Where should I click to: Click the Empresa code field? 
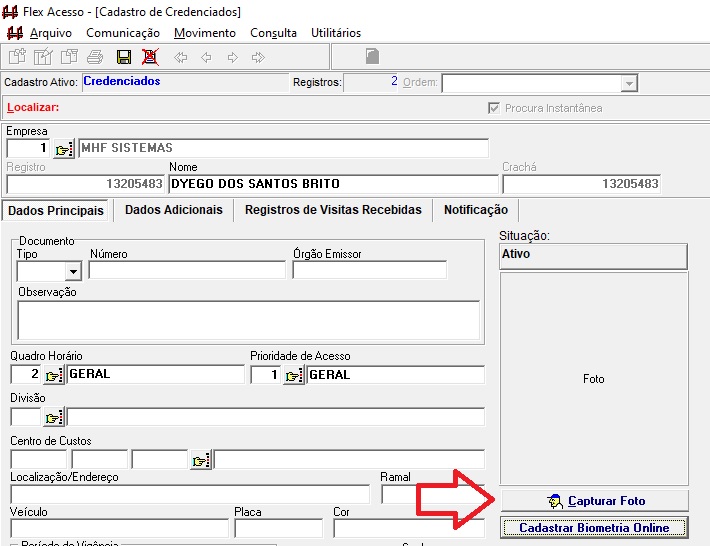point(28,148)
